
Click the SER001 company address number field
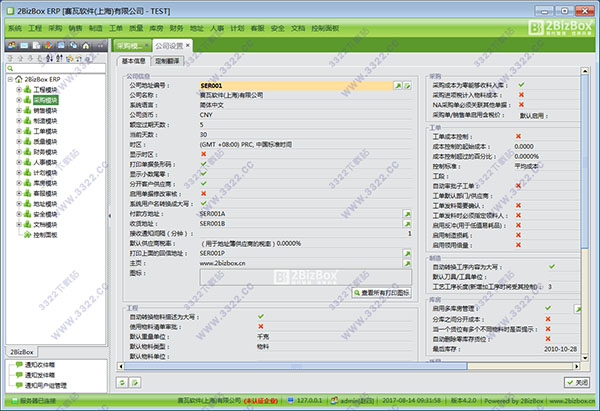point(296,86)
